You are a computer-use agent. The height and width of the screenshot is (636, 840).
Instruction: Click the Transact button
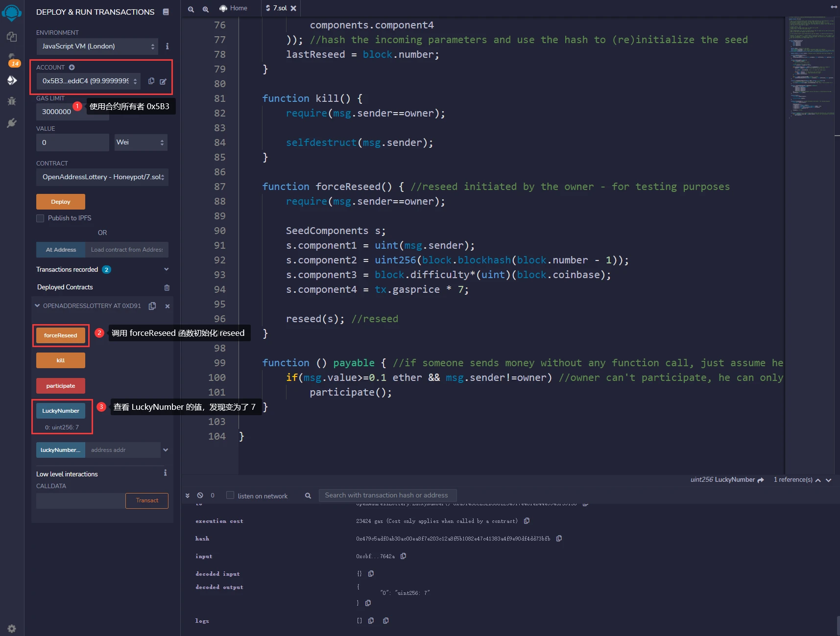(147, 500)
